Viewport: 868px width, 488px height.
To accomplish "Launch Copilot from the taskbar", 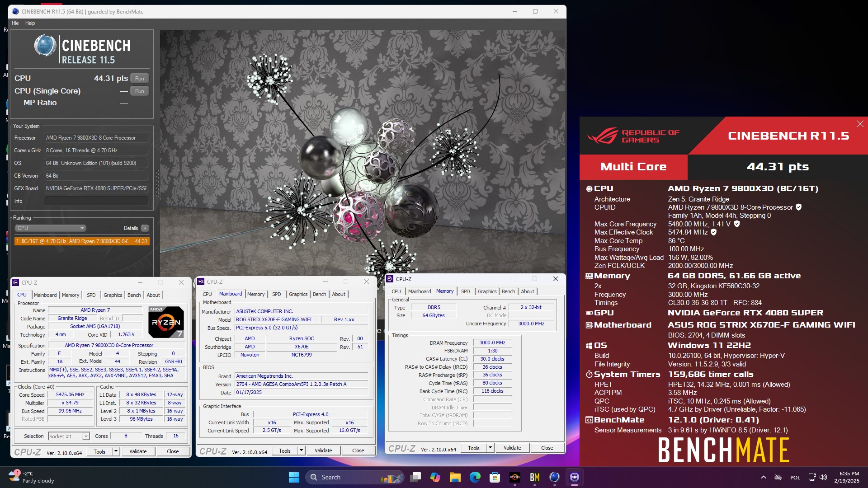I will (x=435, y=477).
